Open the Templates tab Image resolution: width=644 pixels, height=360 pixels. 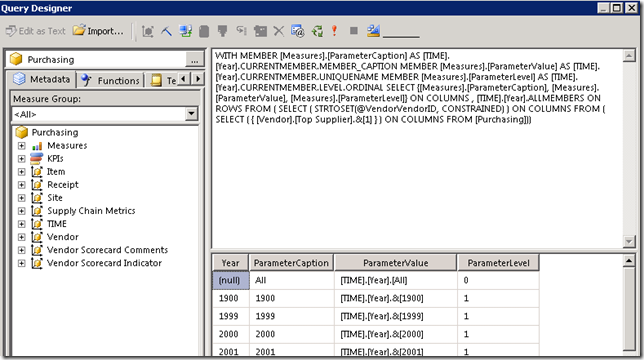pos(163,80)
